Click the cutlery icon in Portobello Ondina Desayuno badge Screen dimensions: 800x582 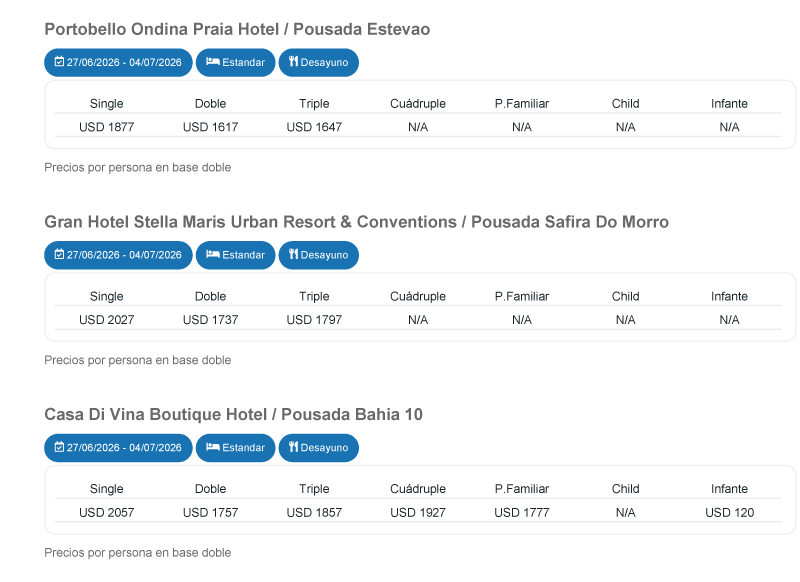pos(294,62)
